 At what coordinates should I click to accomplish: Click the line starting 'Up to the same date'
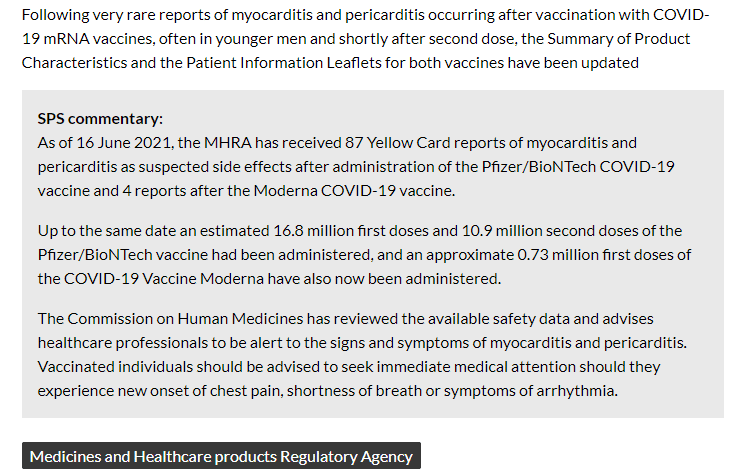(360, 231)
